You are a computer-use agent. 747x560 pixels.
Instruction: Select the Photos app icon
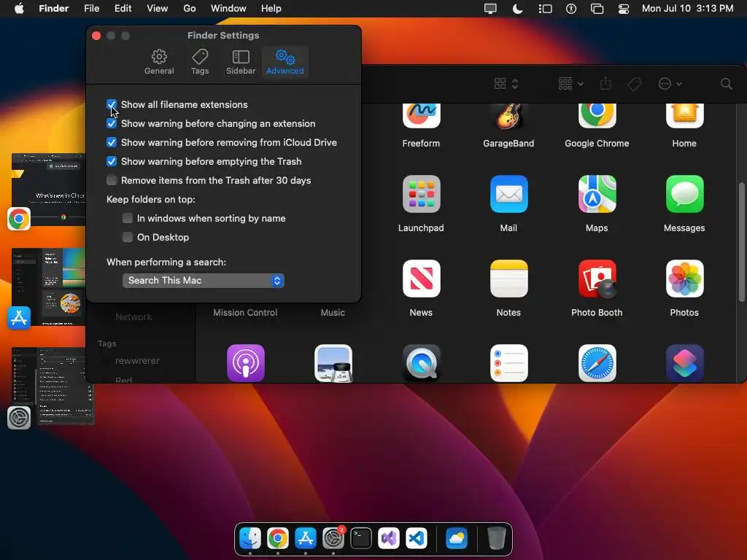684,279
